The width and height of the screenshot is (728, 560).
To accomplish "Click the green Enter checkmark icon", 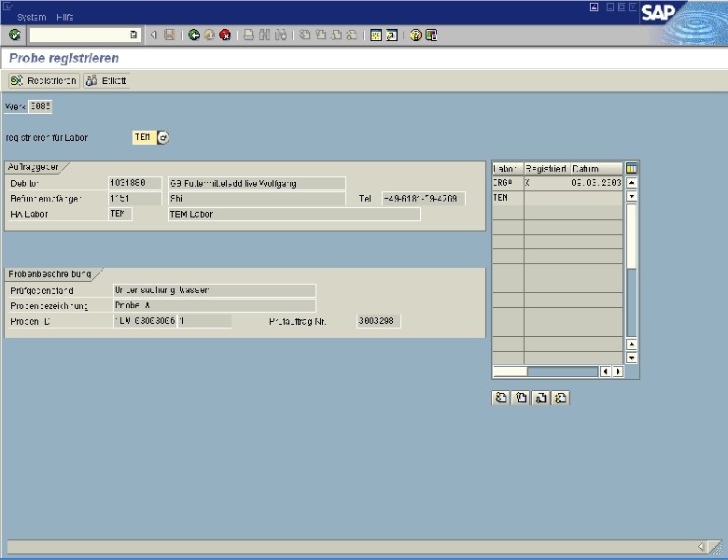I will pyautogui.click(x=15, y=35).
